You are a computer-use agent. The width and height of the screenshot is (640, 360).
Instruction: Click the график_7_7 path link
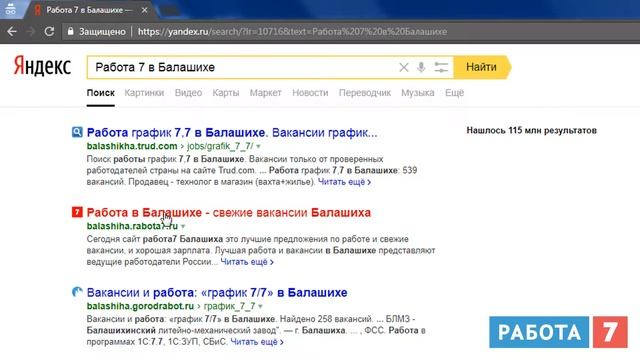(229, 306)
